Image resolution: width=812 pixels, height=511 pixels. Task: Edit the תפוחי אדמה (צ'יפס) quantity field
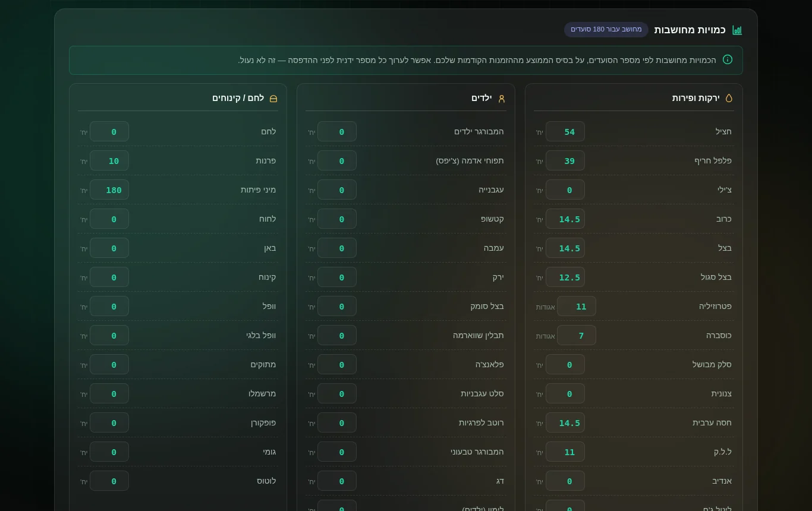(x=337, y=160)
